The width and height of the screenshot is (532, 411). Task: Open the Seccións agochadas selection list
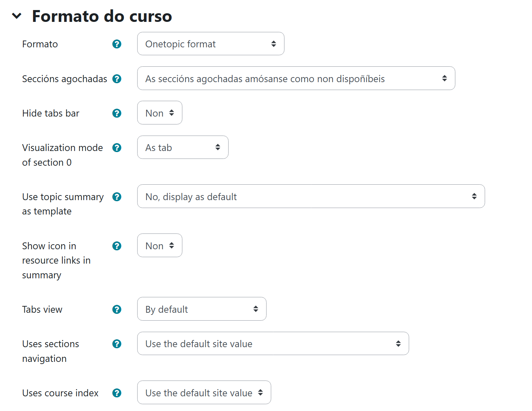[x=296, y=78]
